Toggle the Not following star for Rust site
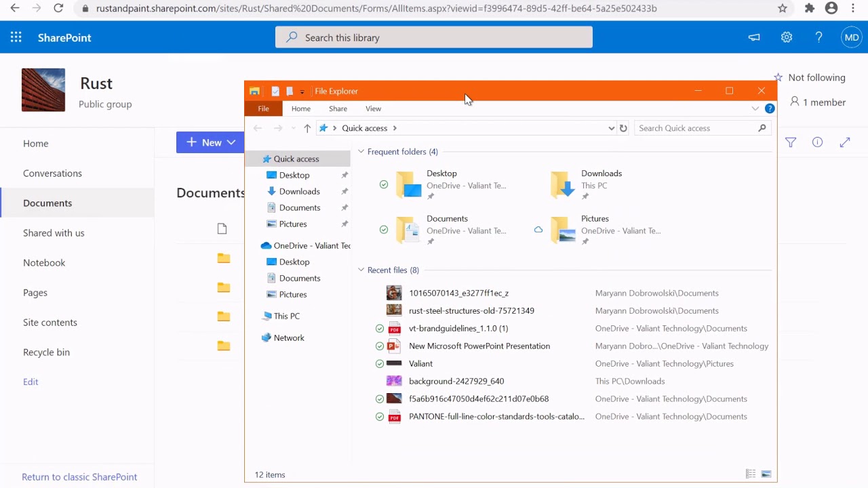 click(778, 77)
